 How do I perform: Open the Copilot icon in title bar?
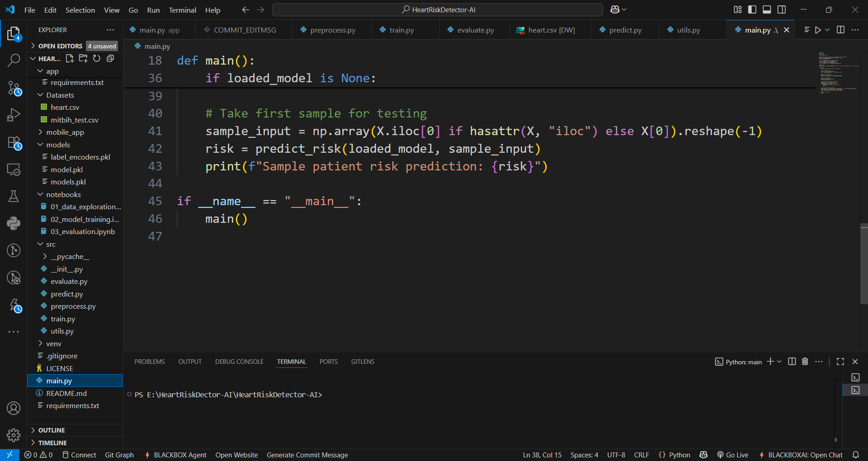pos(615,9)
